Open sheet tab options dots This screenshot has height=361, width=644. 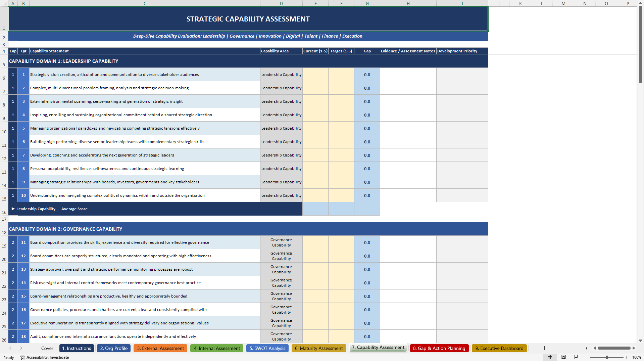(587, 348)
